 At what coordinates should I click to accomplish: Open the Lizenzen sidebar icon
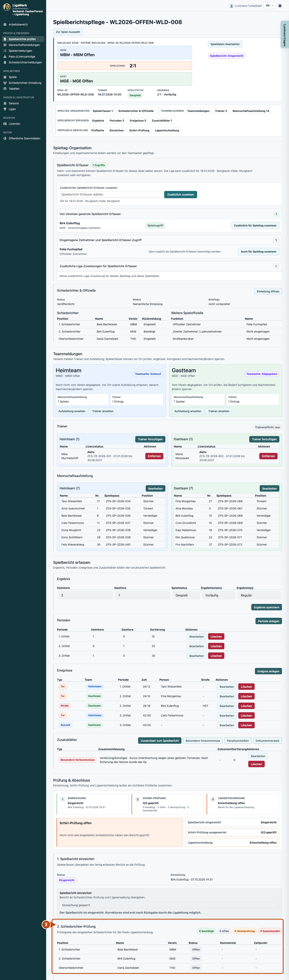pyautogui.click(x=5, y=124)
